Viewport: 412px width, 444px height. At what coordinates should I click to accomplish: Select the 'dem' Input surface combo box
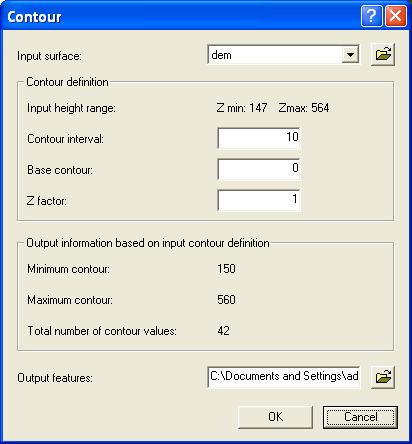(x=283, y=55)
